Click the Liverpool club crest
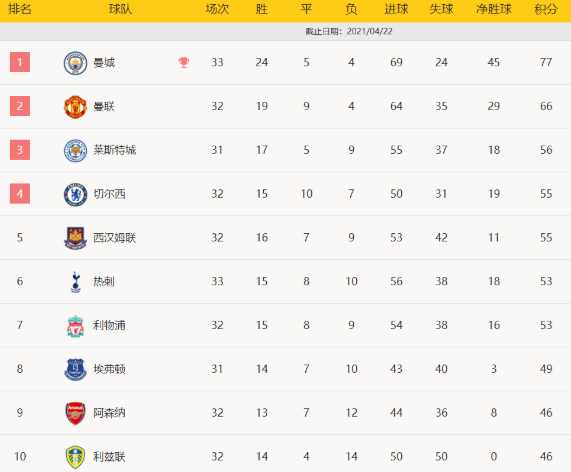Image resolution: width=571 pixels, height=472 pixels. click(x=75, y=326)
